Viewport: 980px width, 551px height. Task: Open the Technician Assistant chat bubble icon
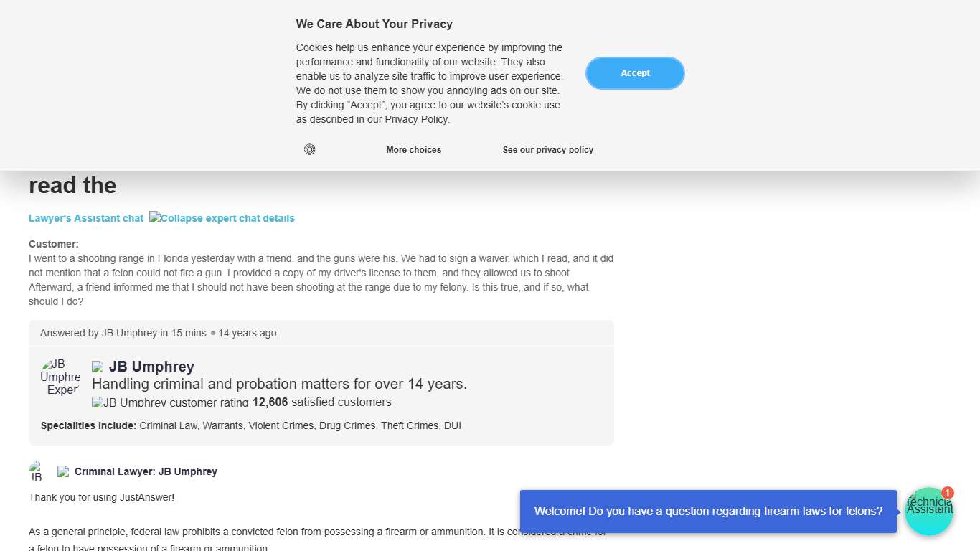(928, 512)
